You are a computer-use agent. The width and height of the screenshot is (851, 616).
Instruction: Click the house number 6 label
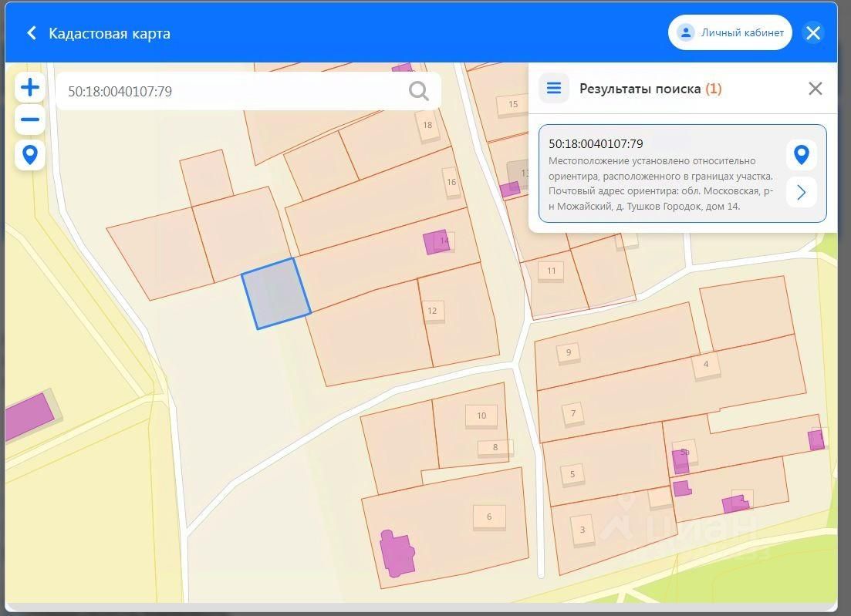(x=489, y=517)
